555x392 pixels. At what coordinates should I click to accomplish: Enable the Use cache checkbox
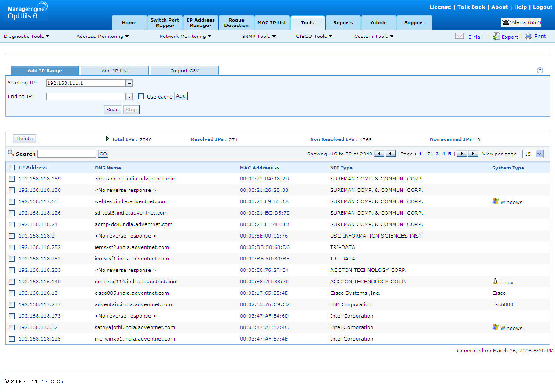[141, 96]
